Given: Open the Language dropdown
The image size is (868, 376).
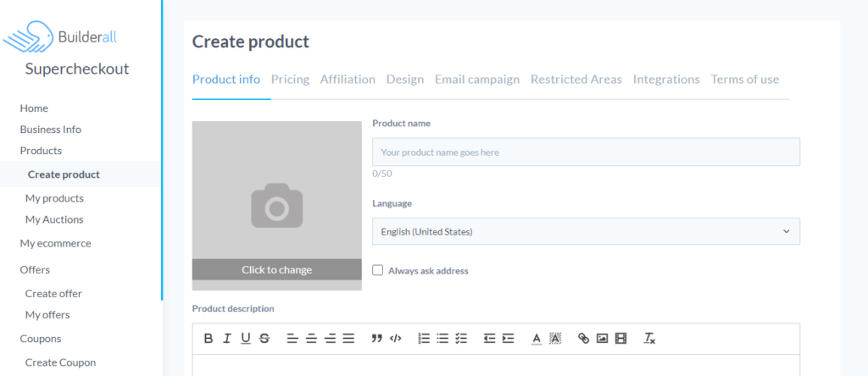Looking at the screenshot, I should click(x=586, y=232).
